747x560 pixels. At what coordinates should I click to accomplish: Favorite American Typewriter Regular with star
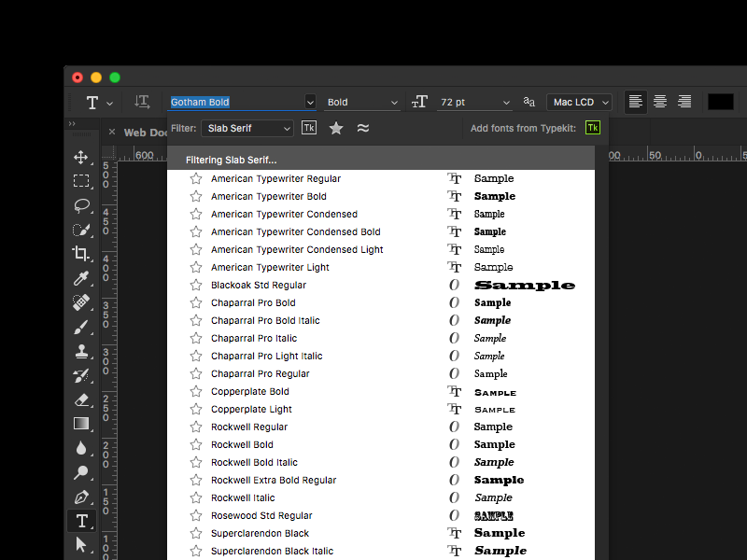(196, 178)
